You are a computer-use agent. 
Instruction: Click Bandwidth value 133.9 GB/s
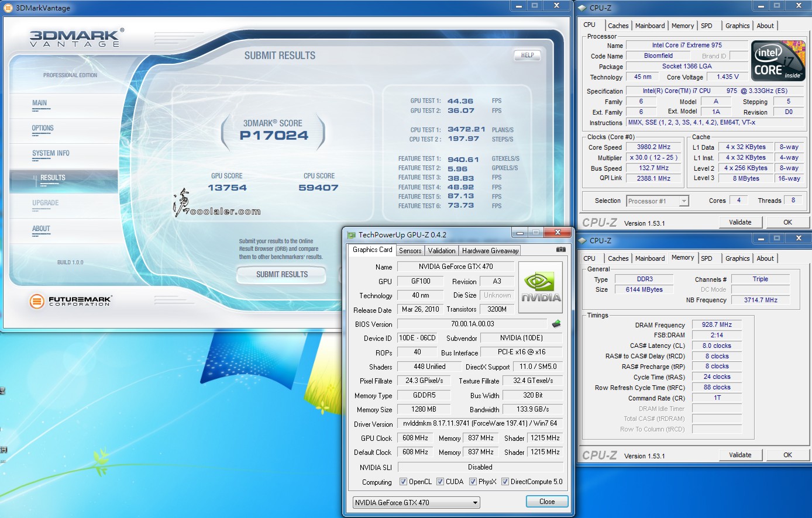[532, 409]
